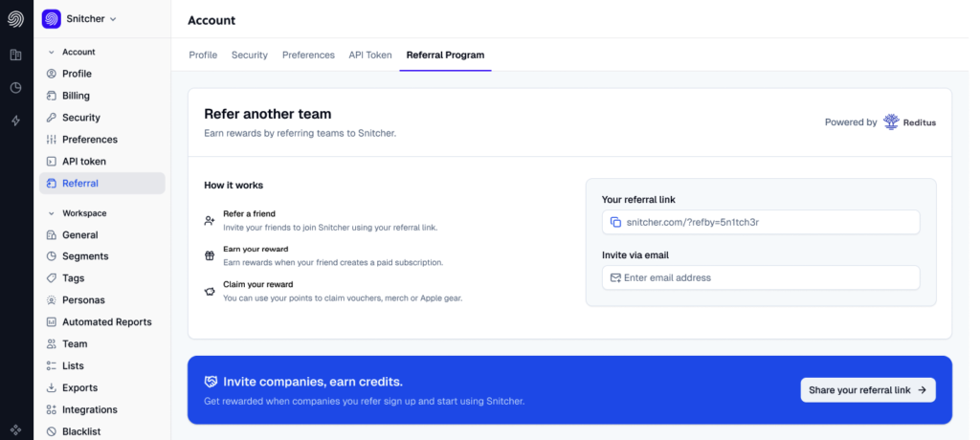Click the Snitcher fingerprint logo in left rail
This screenshot has width=980, height=440.
tap(15, 19)
